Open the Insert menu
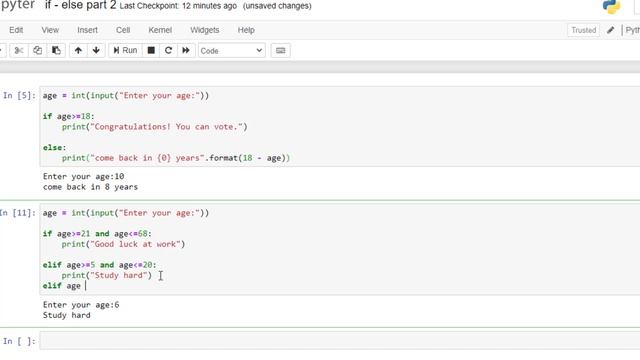This screenshot has height=360, width=640. [87, 30]
